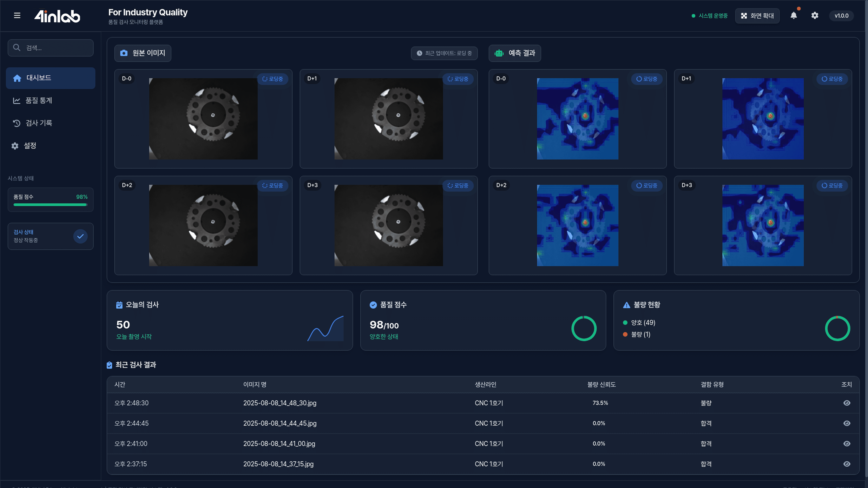
Task: Click the 4inlab logo
Action: pyautogui.click(x=57, y=16)
